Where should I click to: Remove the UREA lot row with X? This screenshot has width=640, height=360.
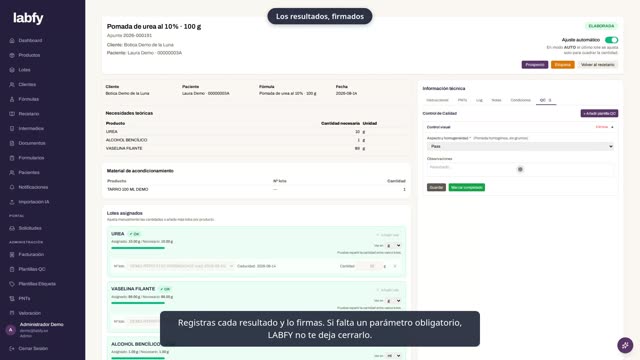(395, 266)
